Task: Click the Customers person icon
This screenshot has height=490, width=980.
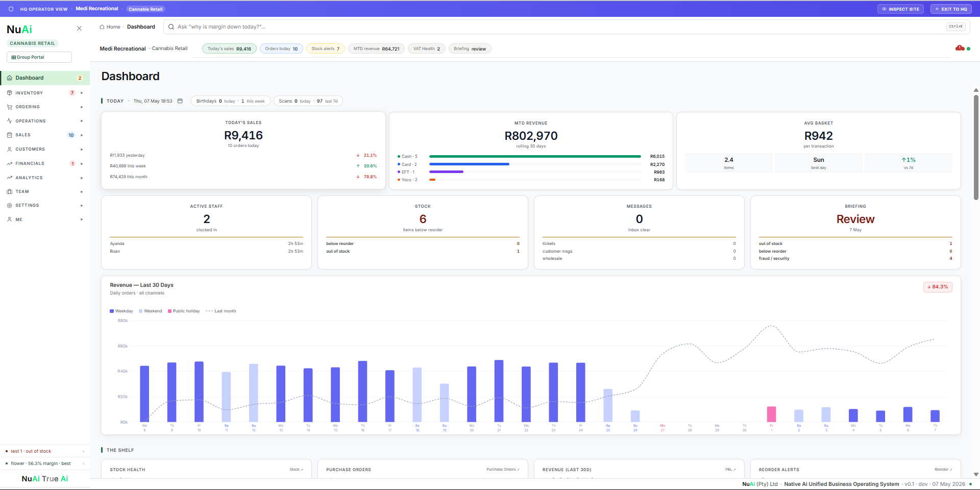Action: click(x=10, y=150)
